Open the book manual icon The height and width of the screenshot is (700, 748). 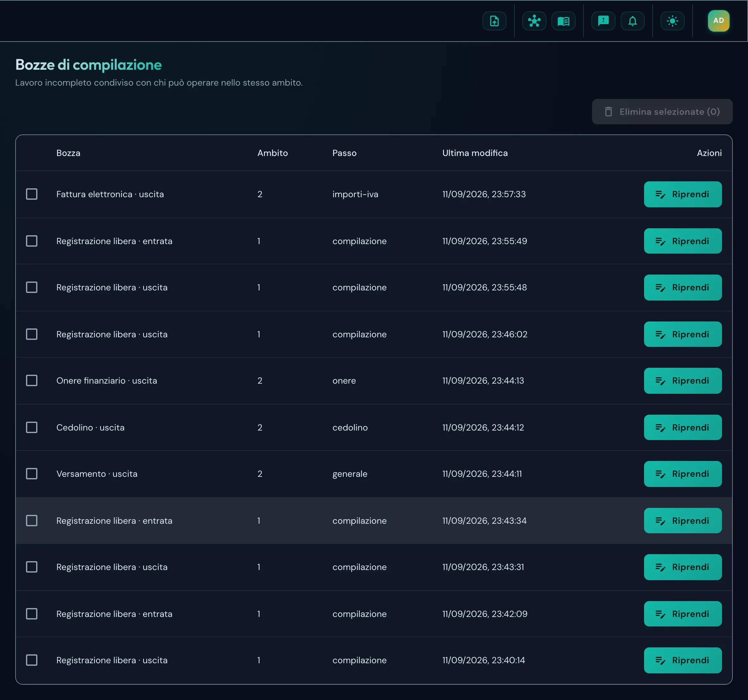(563, 21)
